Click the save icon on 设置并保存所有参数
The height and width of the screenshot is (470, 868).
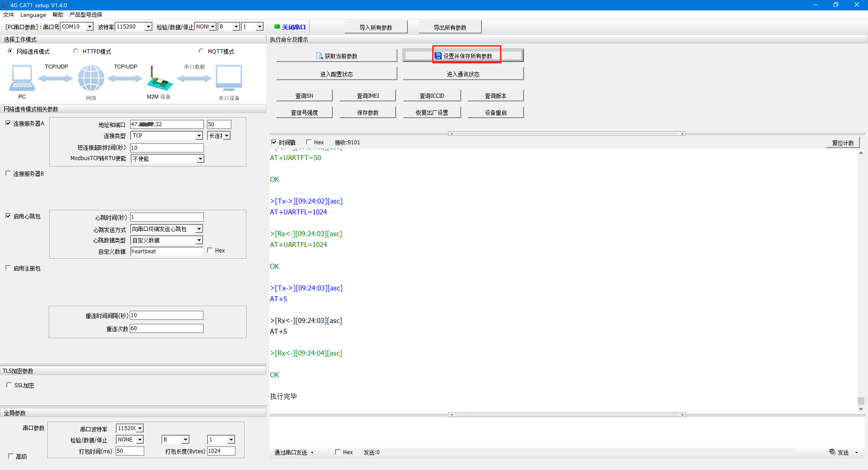[x=438, y=56]
